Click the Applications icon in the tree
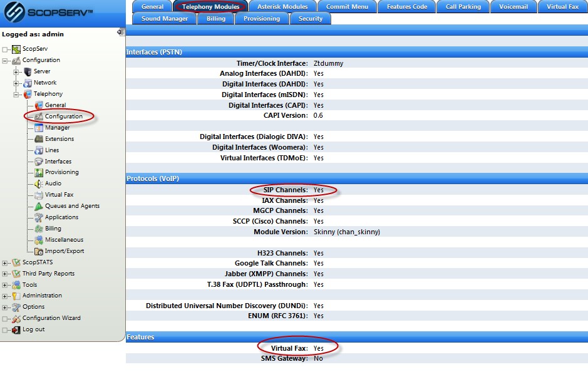This screenshot has width=588, height=372. [39, 217]
